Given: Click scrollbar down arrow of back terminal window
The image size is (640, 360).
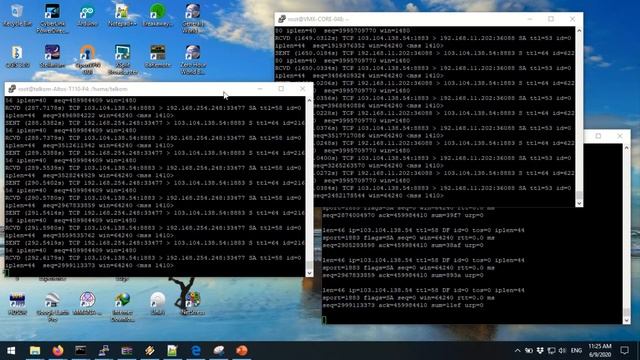Looking at the screenshot, I should [x=627, y=320].
